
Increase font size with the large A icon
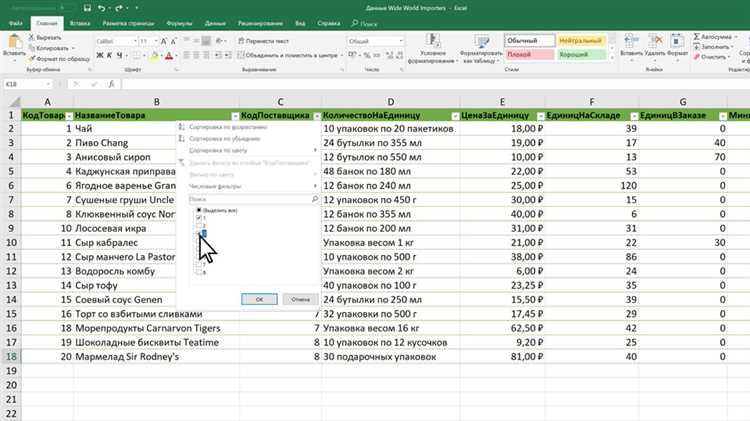pos(164,41)
